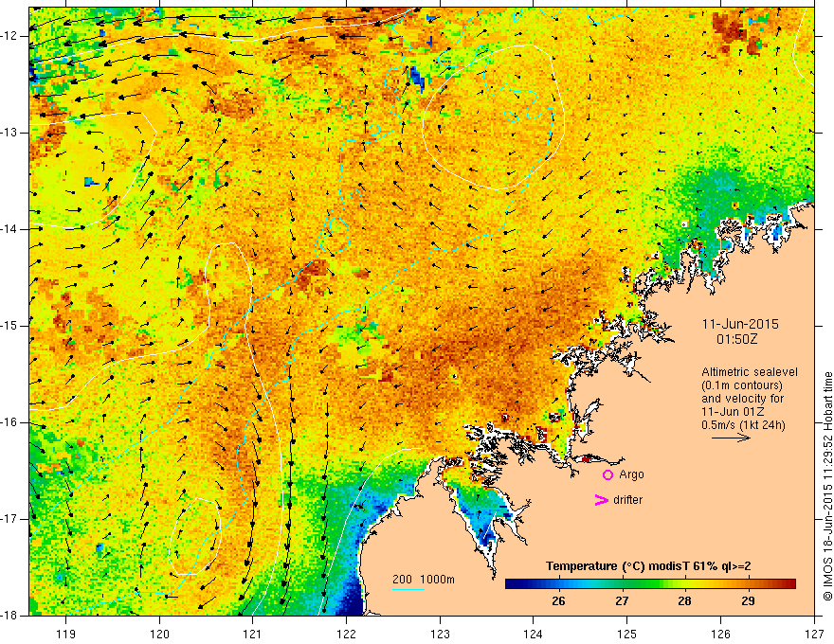Click the 'and velocity for' text
The width and height of the screenshot is (834, 644).
tap(742, 399)
